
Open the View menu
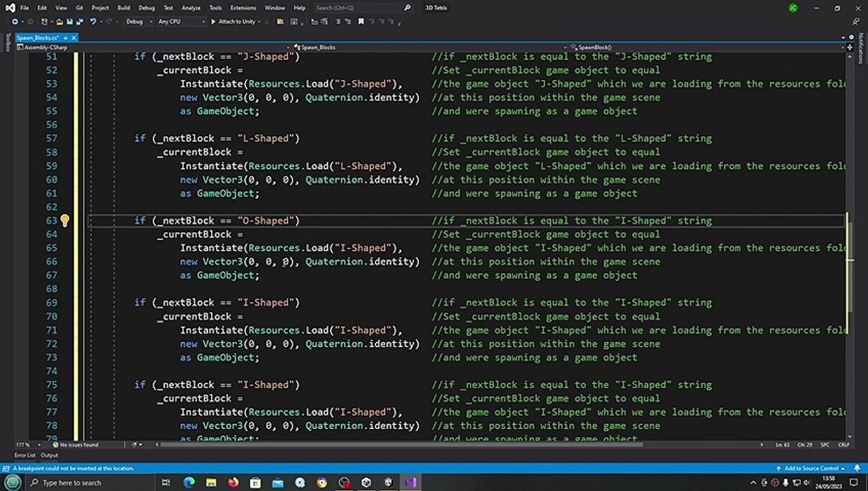(x=61, y=8)
